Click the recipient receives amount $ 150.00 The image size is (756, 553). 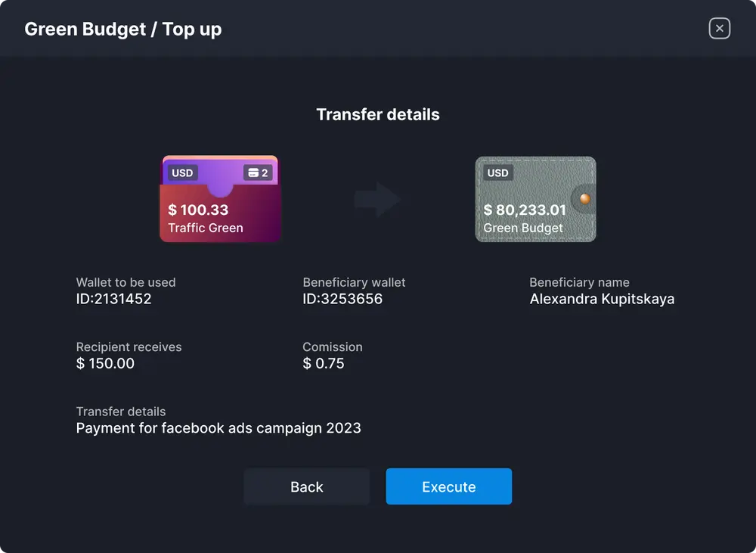click(x=106, y=363)
